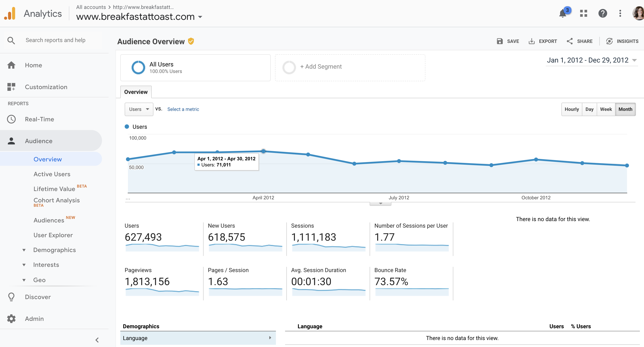Click the Audience person icon
Viewport: 644px width, 347px height.
point(11,141)
